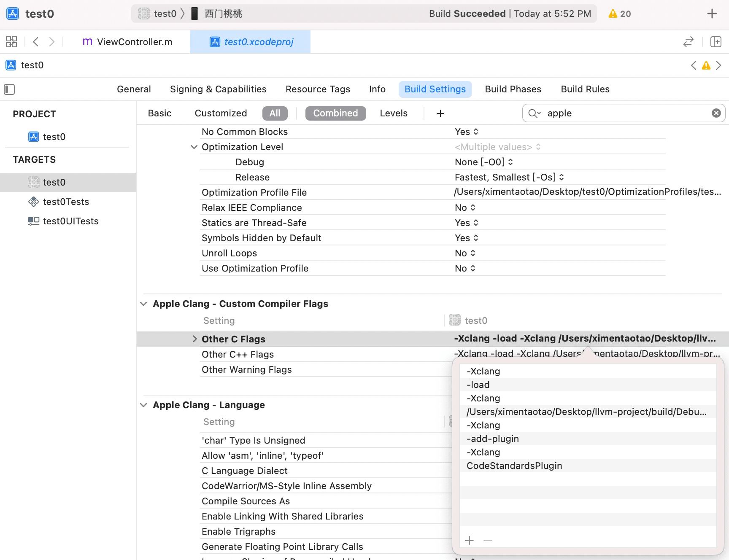
Task: Jump to next issue arrow
Action: (718, 65)
